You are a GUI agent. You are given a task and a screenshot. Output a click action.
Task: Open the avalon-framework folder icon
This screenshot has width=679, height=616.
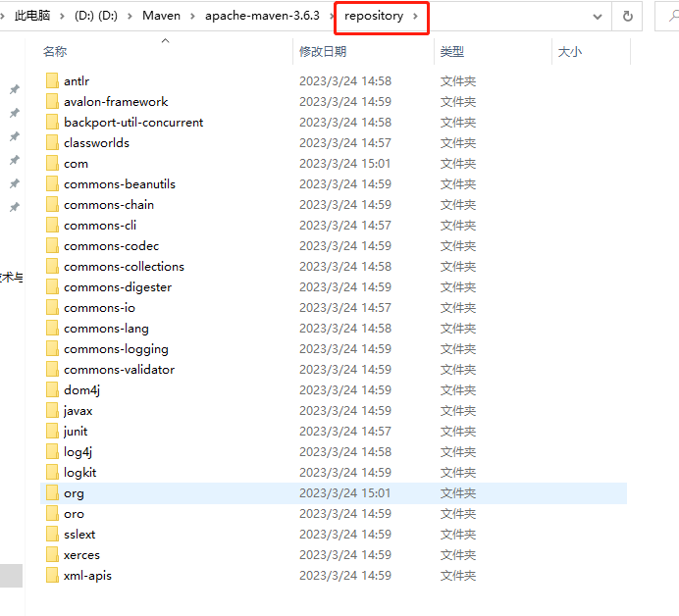(52, 101)
